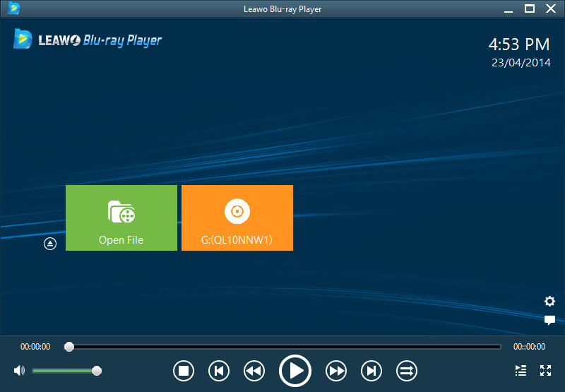Open the settings gear
The width and height of the screenshot is (565, 392).
[549, 302]
